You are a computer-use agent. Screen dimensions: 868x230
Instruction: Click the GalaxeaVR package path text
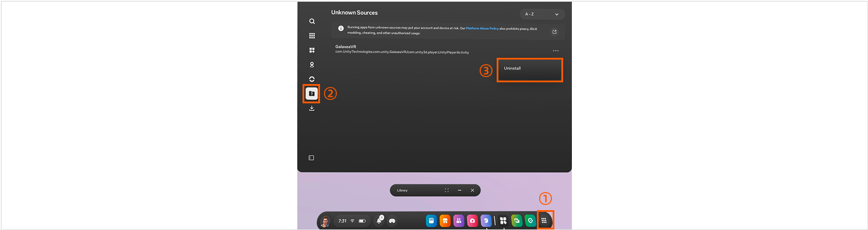402,53
